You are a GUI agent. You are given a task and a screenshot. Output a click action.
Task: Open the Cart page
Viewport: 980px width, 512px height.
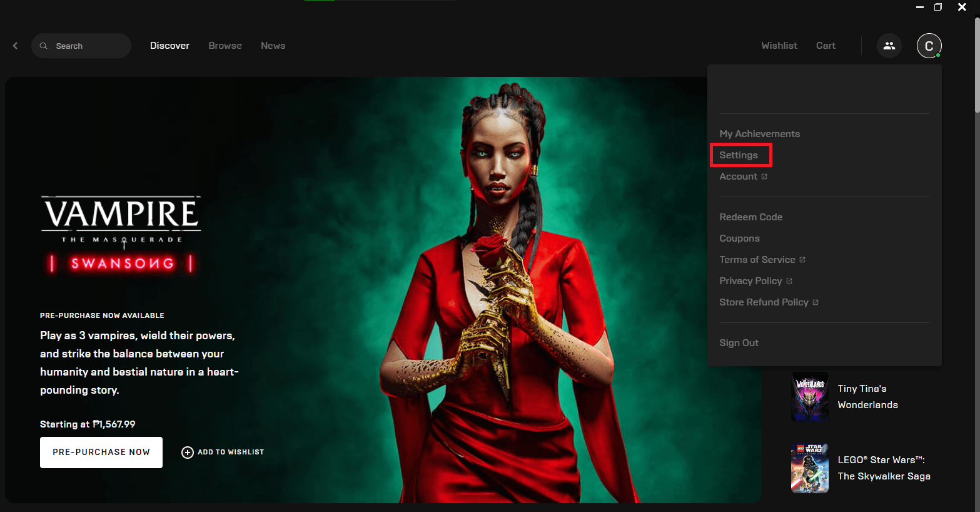pyautogui.click(x=826, y=46)
